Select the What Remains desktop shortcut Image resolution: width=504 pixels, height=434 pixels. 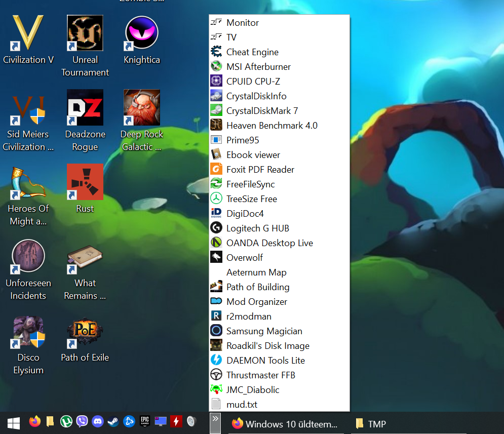click(x=85, y=272)
